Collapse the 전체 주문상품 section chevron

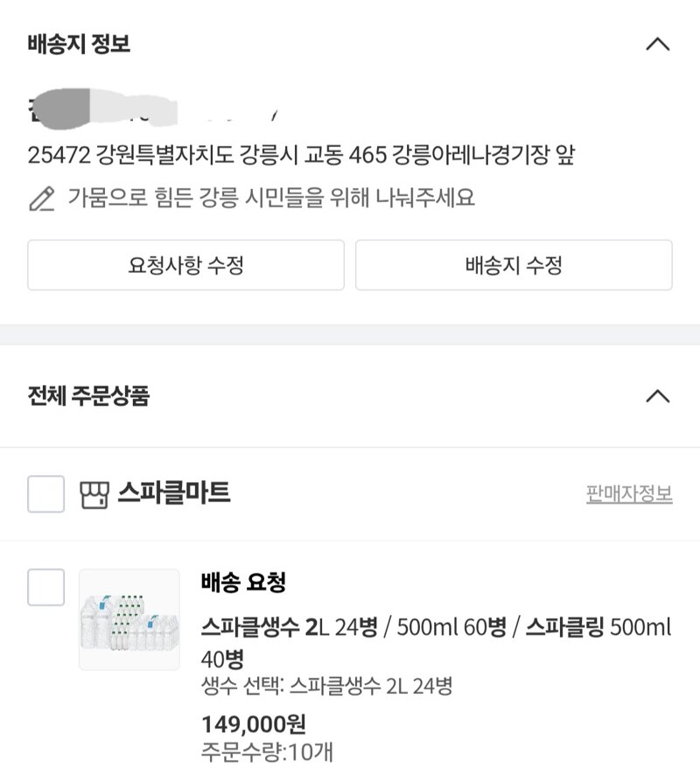tap(658, 396)
